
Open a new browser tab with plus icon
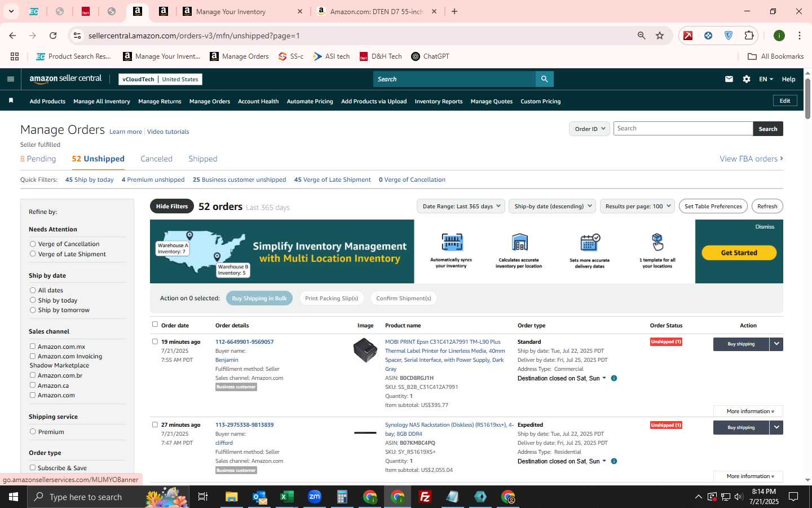454,11
